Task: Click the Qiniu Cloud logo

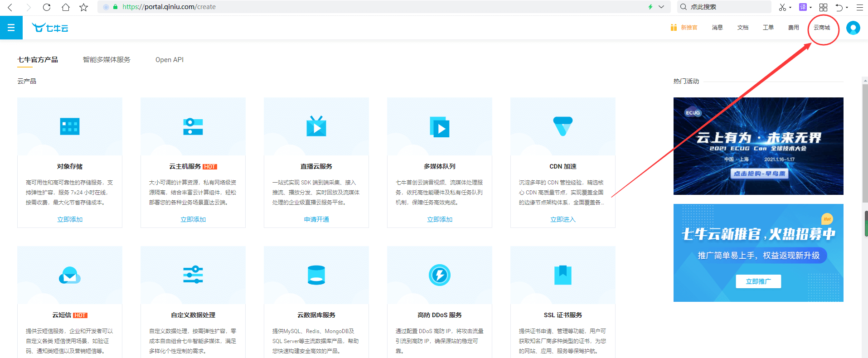Action: [50, 28]
